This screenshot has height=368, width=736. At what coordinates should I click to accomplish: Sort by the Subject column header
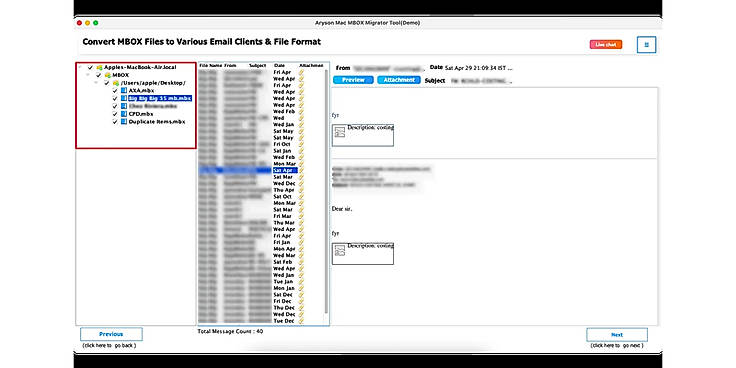(258, 66)
